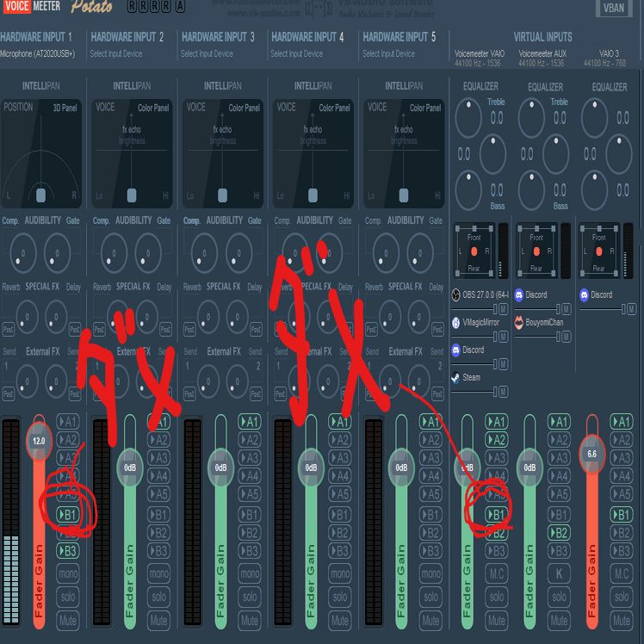
Task: Enable B1 bus on Hardware Input 5
Action: (430, 515)
